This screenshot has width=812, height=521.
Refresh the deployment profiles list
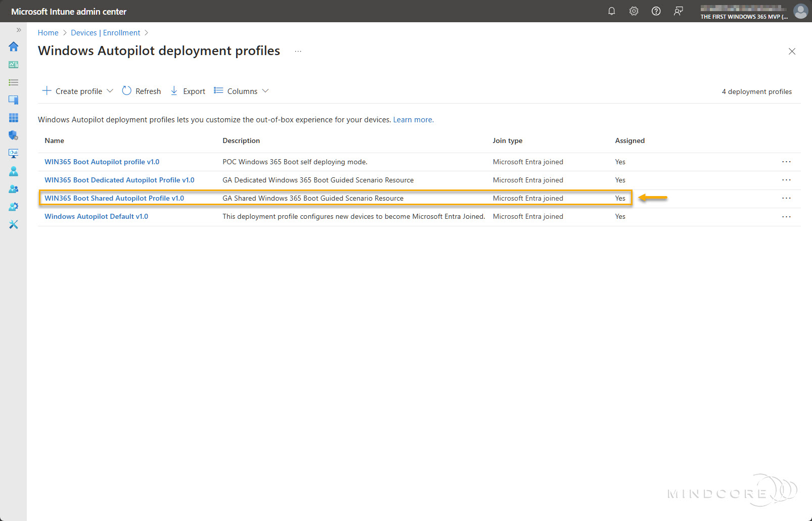[x=142, y=91]
